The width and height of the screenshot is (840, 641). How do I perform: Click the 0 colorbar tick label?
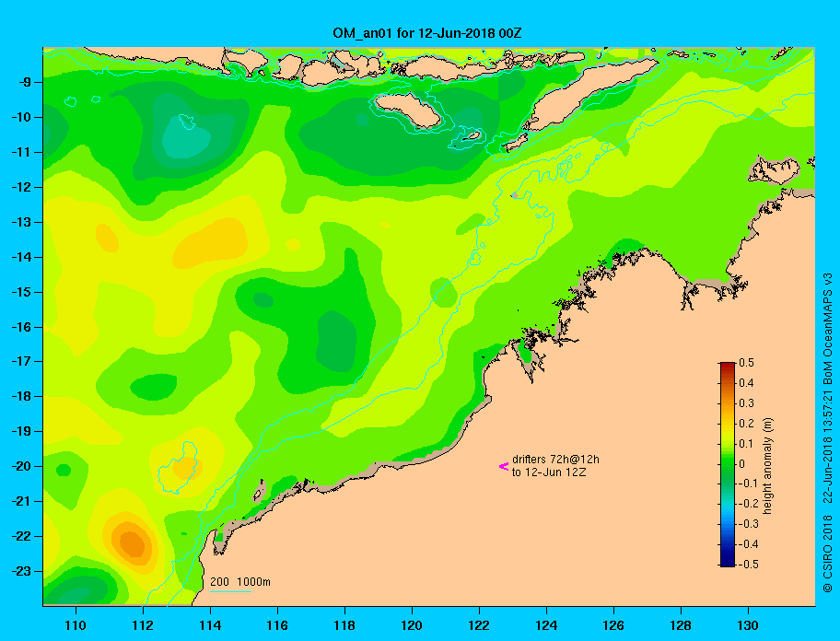742,464
